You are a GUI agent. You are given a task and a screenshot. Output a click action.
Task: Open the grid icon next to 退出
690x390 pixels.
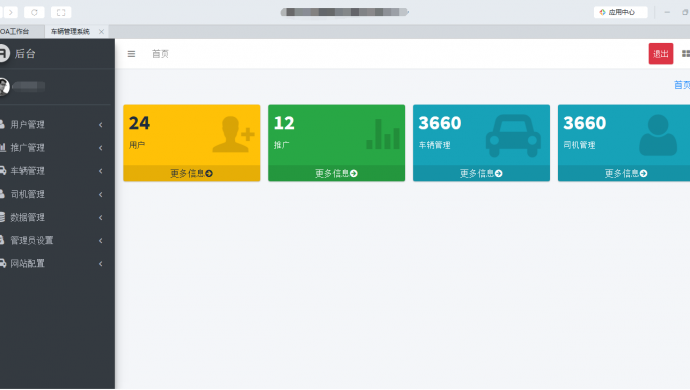click(x=686, y=54)
